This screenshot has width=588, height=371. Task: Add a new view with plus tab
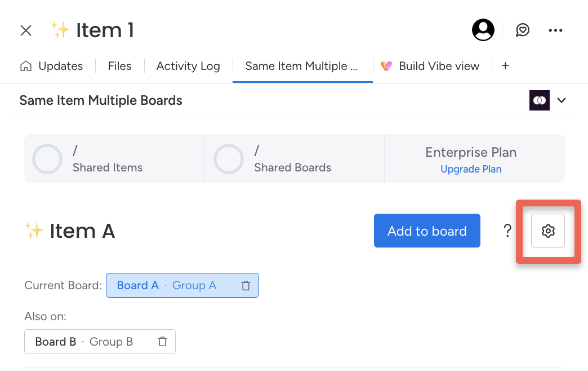506,66
